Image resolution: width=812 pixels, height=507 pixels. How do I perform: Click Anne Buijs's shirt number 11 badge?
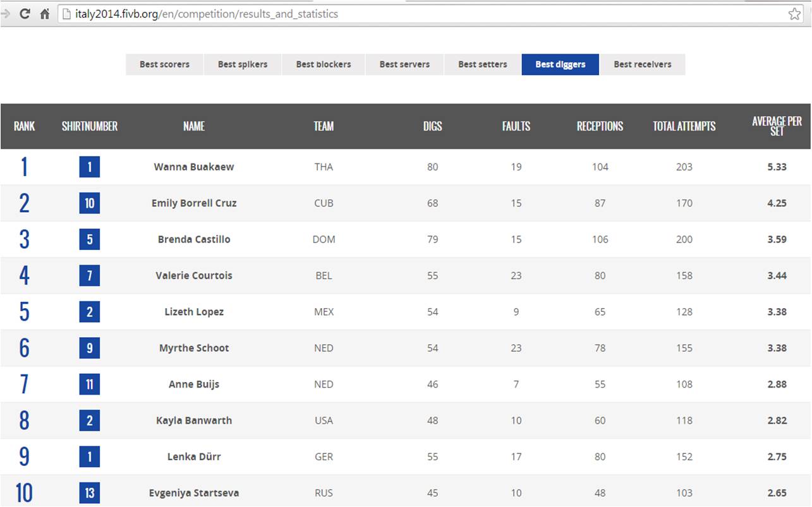pyautogui.click(x=90, y=385)
